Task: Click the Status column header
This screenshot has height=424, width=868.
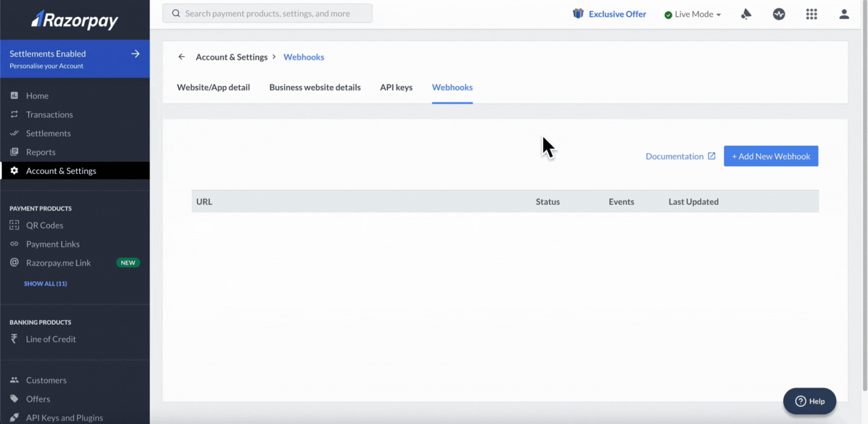Action: 548,202
